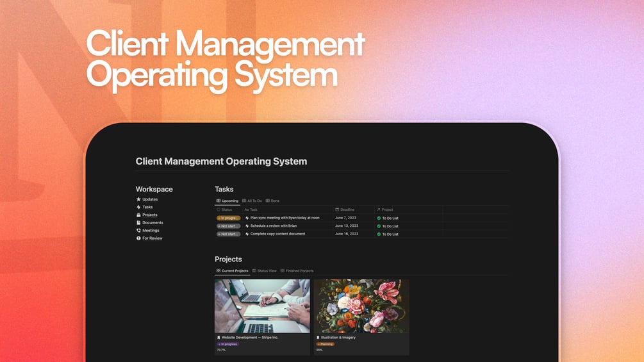This screenshot has height=362, width=644.
Task: Click bookmark icon on Website Development card
Action: (219, 338)
